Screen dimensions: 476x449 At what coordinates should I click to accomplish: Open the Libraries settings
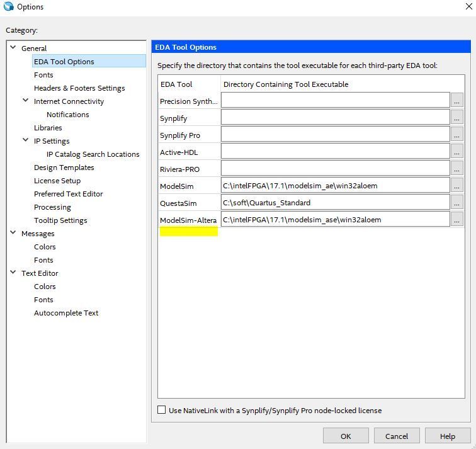[48, 128]
